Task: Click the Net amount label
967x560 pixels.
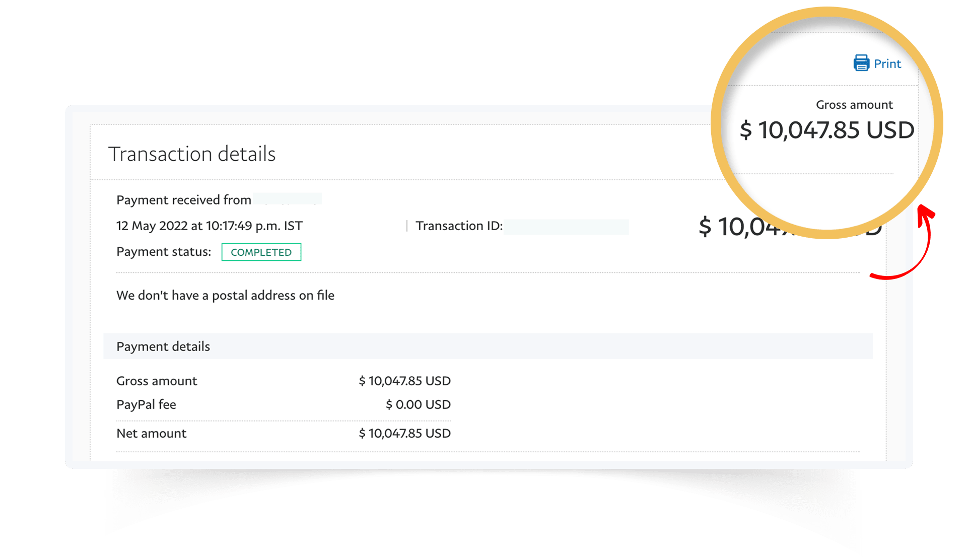Action: pos(151,433)
